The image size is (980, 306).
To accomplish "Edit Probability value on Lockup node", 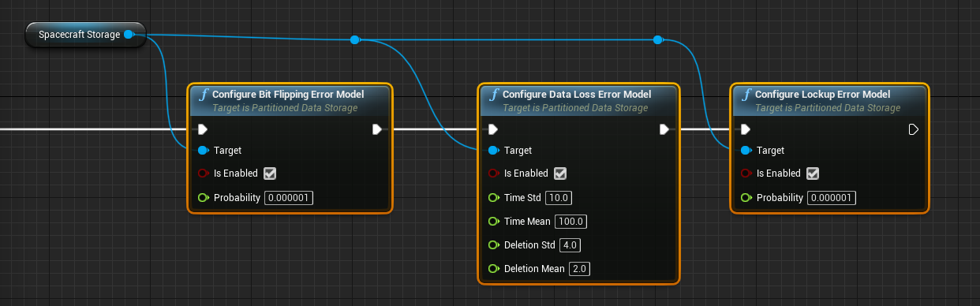I will click(832, 197).
